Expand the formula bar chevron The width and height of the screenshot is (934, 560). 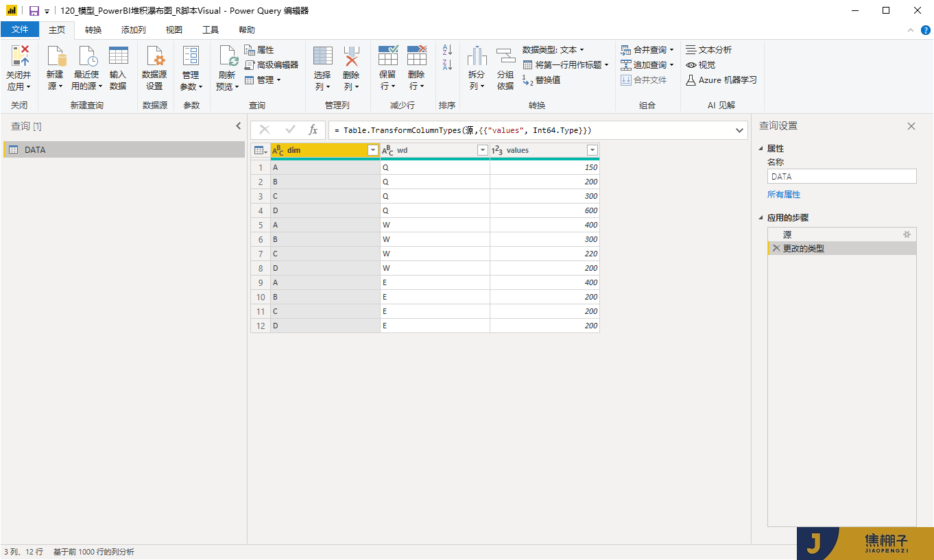point(739,130)
